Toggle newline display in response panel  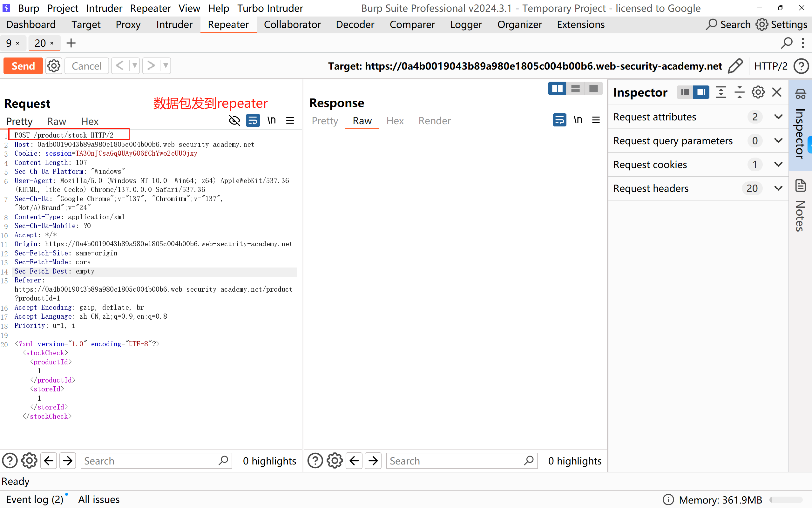point(578,119)
